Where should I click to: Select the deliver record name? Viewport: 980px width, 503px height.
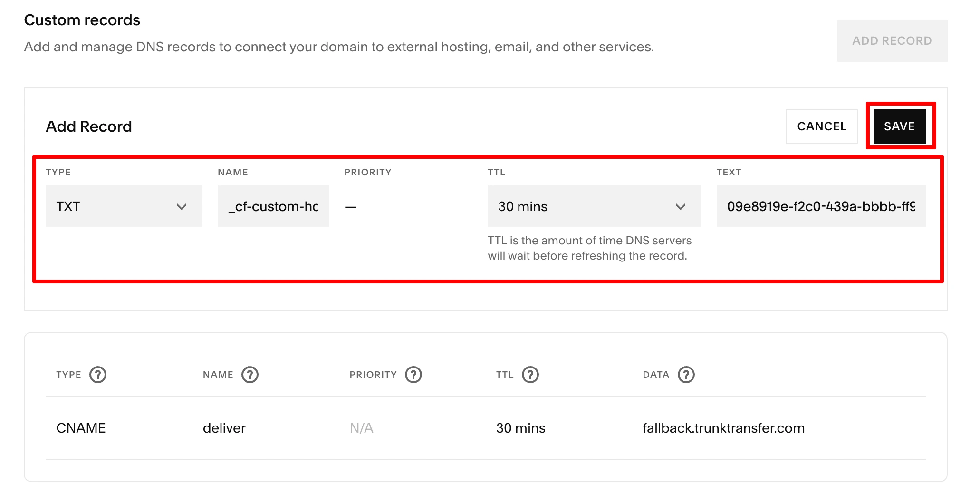pyautogui.click(x=224, y=428)
